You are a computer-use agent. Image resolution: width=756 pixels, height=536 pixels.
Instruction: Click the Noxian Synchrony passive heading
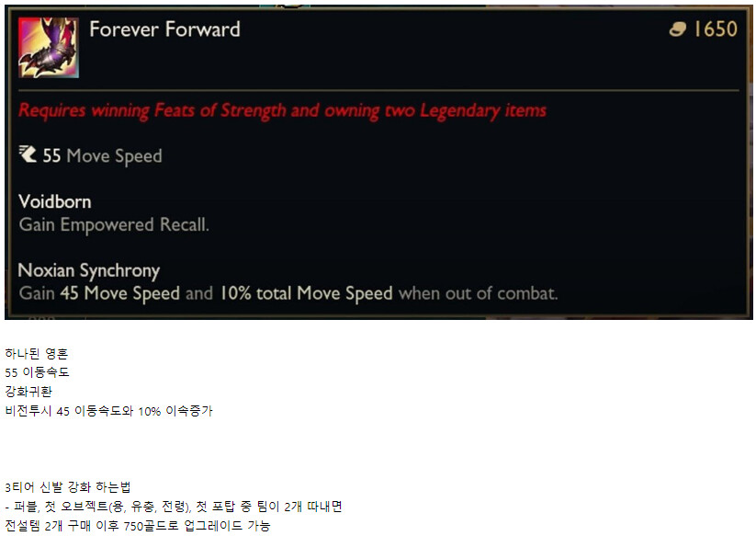89,270
